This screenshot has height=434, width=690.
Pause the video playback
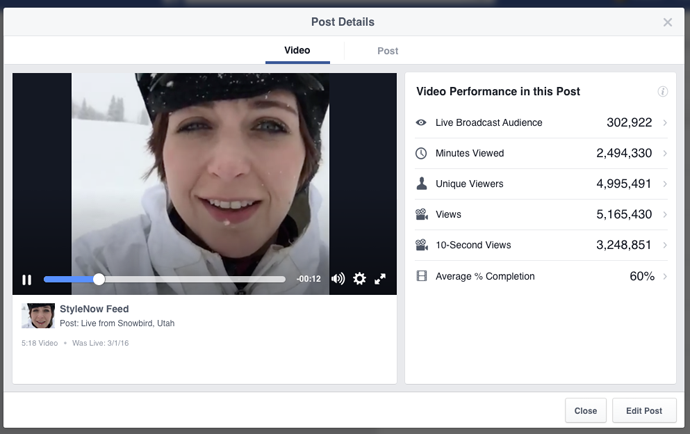27,280
